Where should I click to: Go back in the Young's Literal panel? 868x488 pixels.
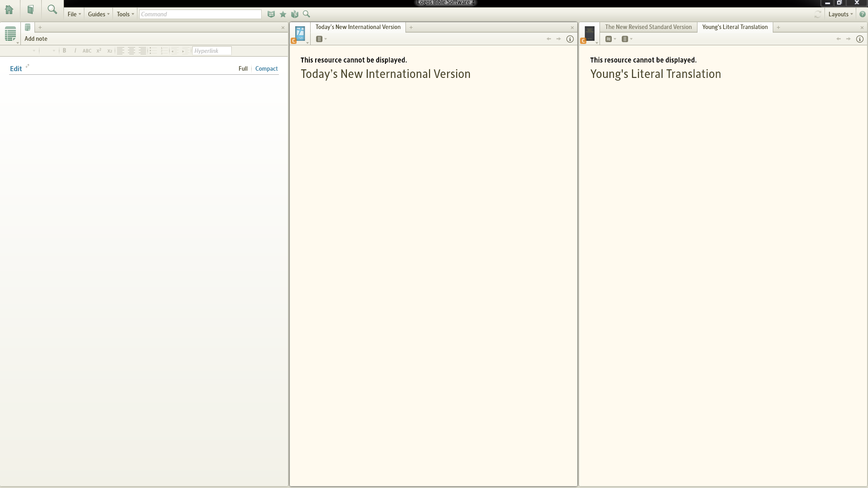click(x=839, y=39)
